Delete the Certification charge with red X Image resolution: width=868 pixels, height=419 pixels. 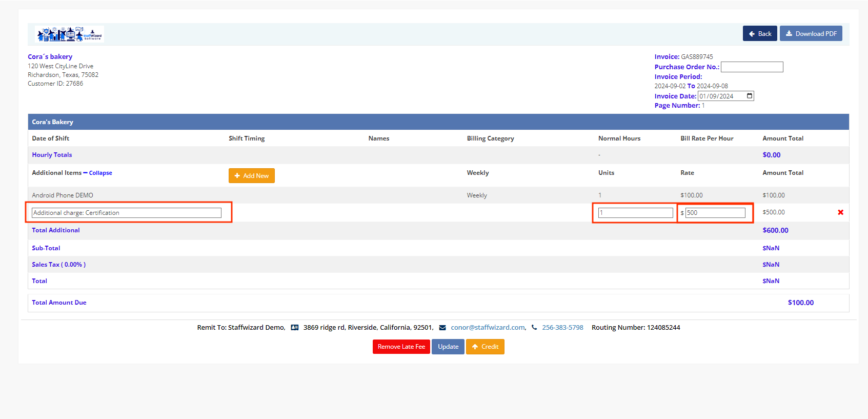pyautogui.click(x=840, y=212)
